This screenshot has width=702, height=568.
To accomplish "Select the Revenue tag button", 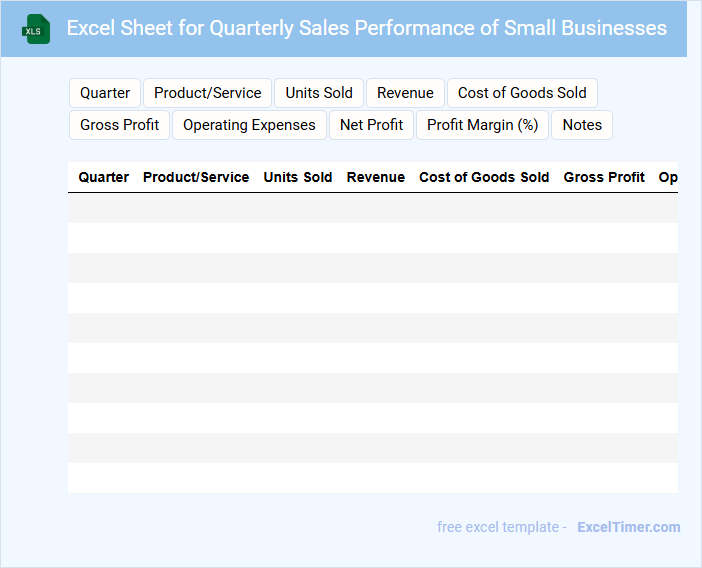I will 405,93.
